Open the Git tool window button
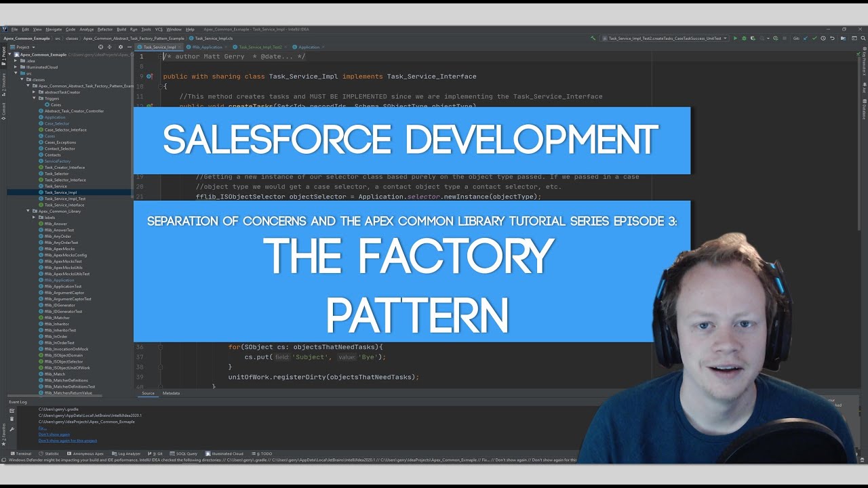 (x=157, y=453)
